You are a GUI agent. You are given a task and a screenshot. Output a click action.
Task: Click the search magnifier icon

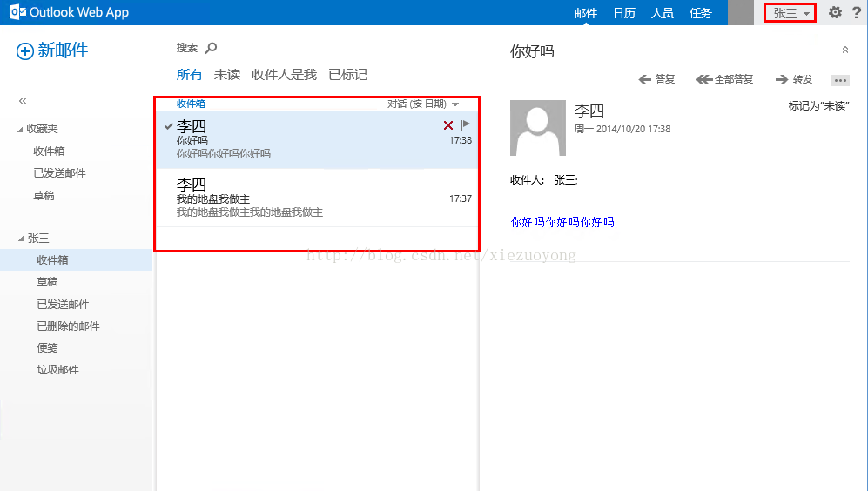[211, 48]
